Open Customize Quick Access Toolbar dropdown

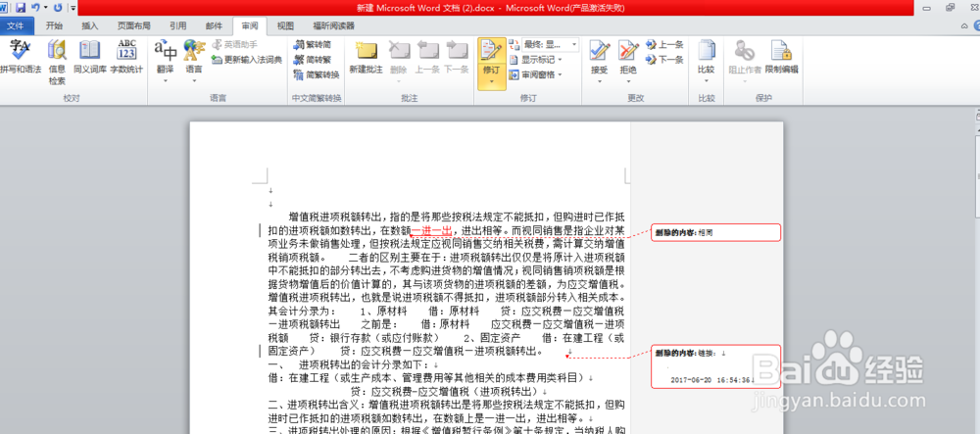tap(73, 8)
